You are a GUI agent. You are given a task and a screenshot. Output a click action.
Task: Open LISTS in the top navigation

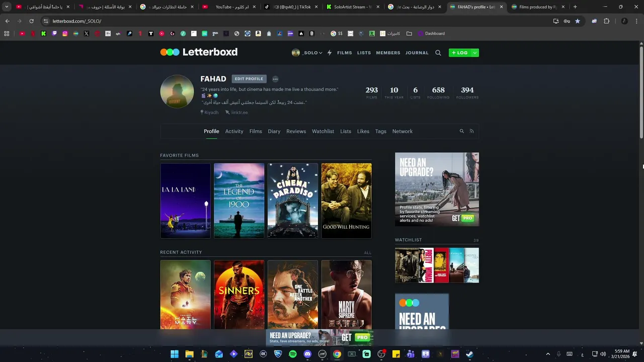point(364,53)
